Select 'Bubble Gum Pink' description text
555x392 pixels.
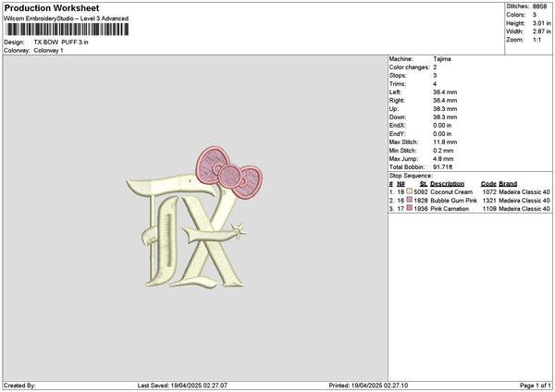(453, 201)
